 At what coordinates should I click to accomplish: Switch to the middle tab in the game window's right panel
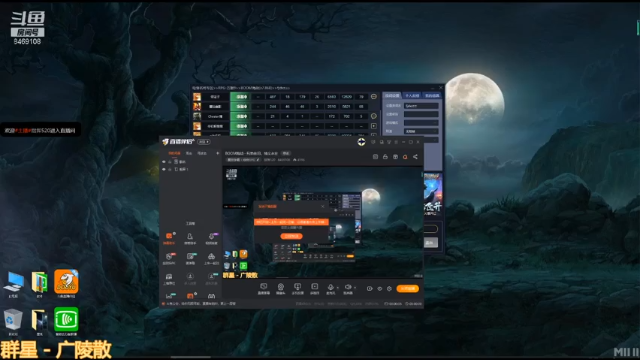point(412,96)
